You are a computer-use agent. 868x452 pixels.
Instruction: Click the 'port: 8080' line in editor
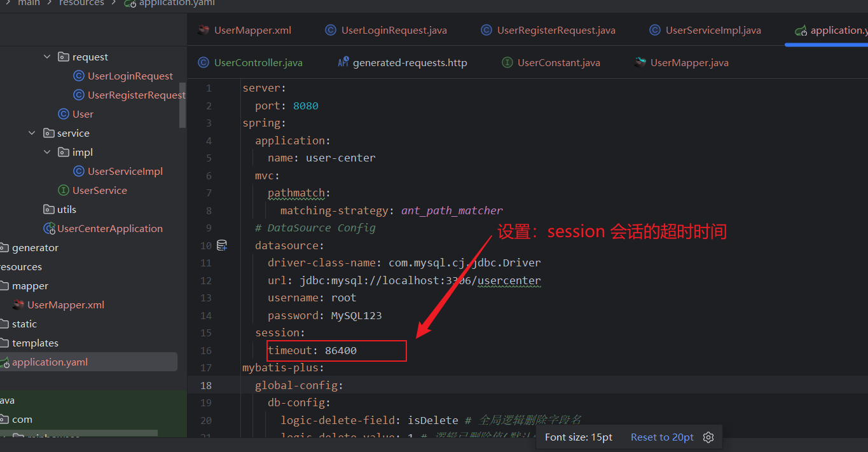click(x=287, y=106)
